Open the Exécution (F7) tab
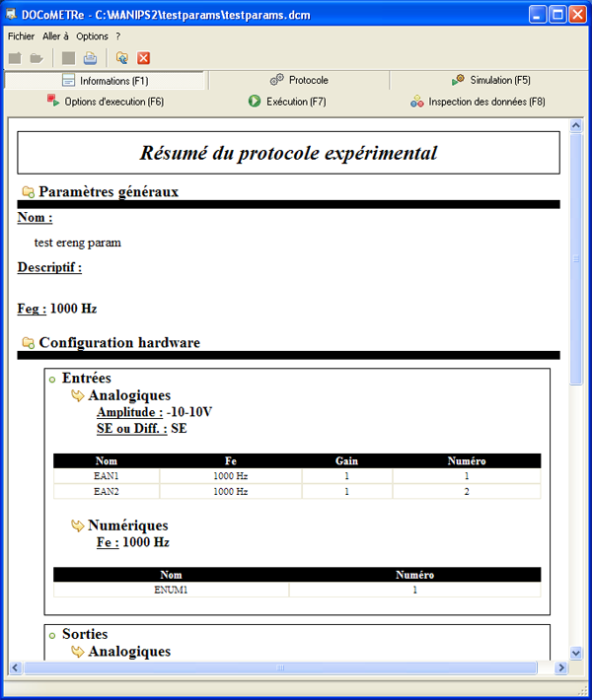Screen dimensions: 592x700 point(287,102)
